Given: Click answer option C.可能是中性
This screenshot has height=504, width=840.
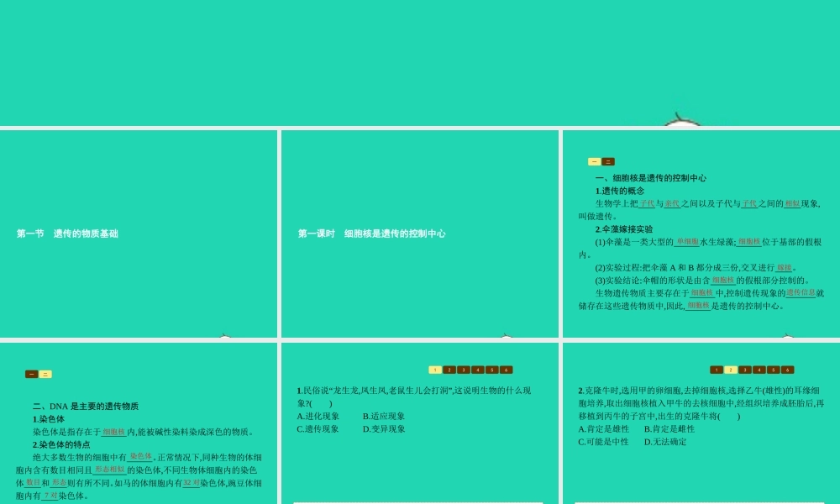Looking at the screenshot, I should pos(603,442).
